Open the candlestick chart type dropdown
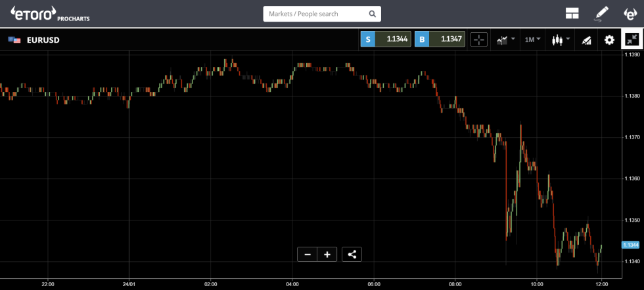 (560, 40)
